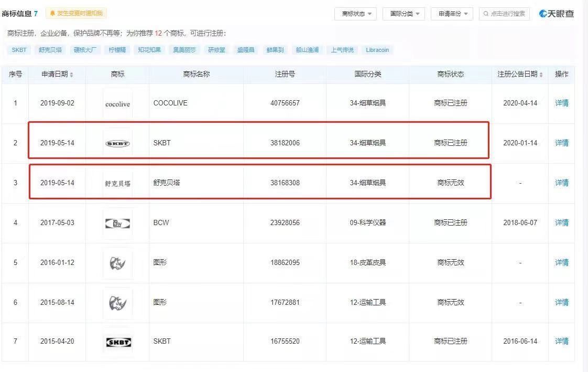Click the SKBT oval logo in row 2

coord(117,143)
